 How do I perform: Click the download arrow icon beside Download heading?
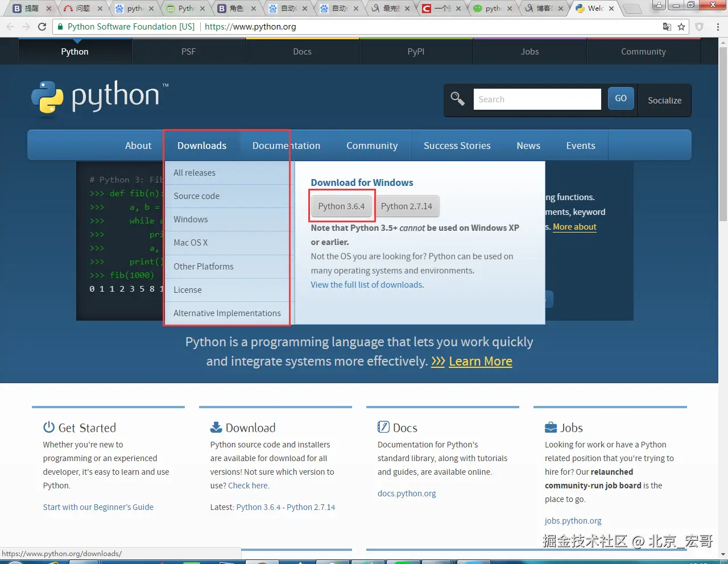[216, 427]
